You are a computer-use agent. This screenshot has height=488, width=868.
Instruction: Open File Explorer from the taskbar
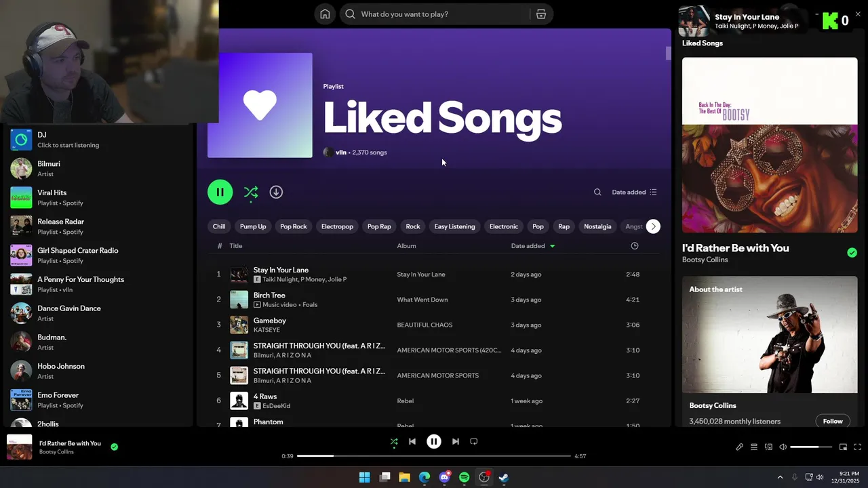coord(404,477)
